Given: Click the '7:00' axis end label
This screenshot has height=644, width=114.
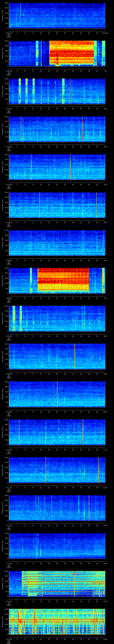Looking at the screenshot, I should (105, 298).
